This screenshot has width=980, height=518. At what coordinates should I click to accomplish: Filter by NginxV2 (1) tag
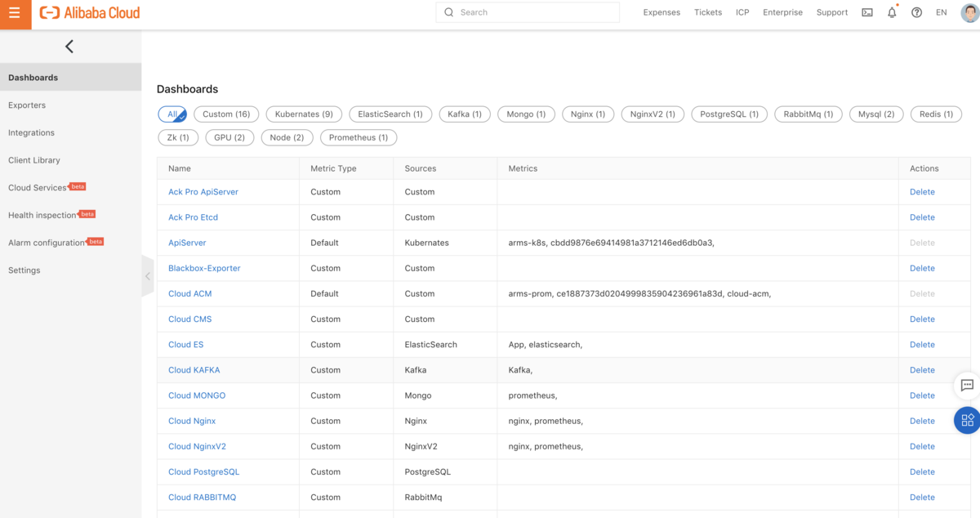click(x=653, y=114)
